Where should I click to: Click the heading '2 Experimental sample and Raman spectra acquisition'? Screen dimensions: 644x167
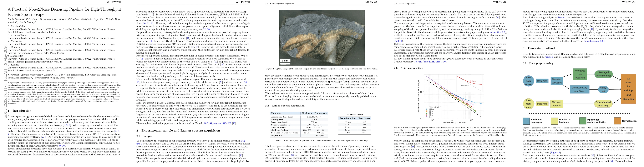(x=178, y=130)
